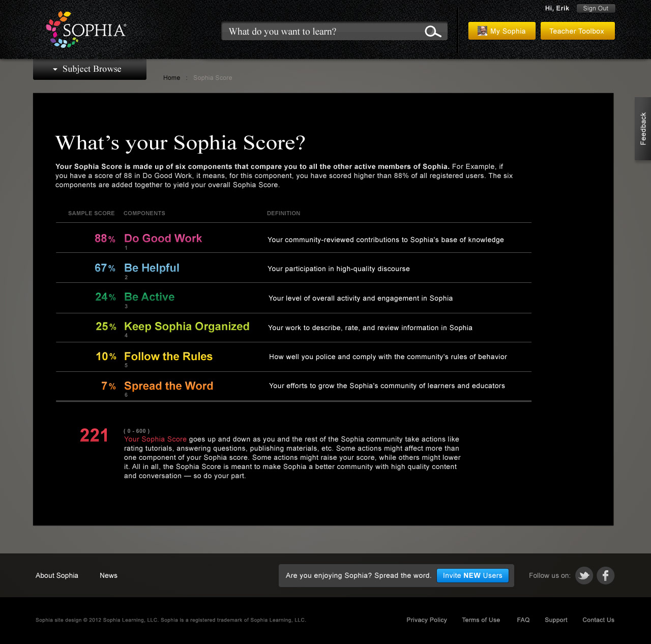
Task: Click 'Follow the Rules' component heading
Action: click(x=168, y=356)
